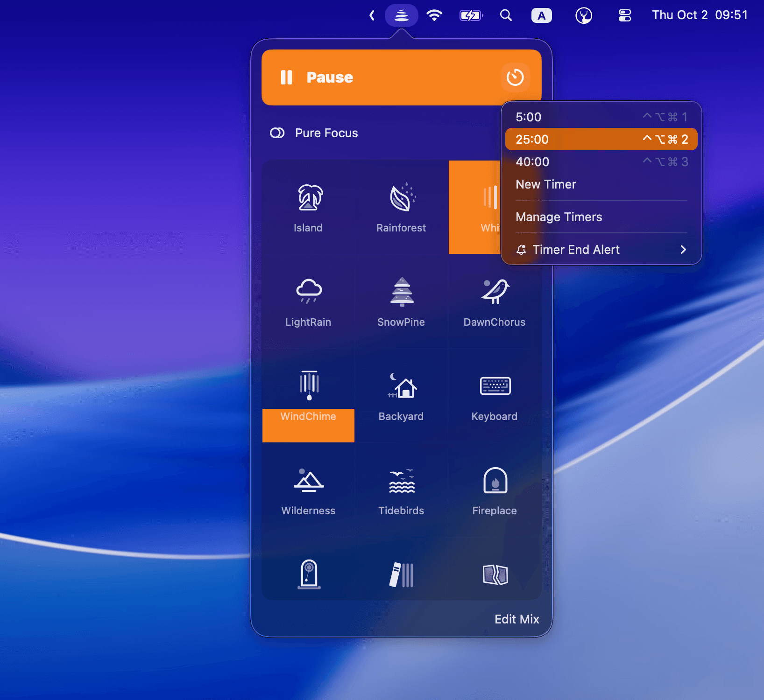Image resolution: width=764 pixels, height=700 pixels.
Task: Create a New Timer
Action: click(601, 184)
